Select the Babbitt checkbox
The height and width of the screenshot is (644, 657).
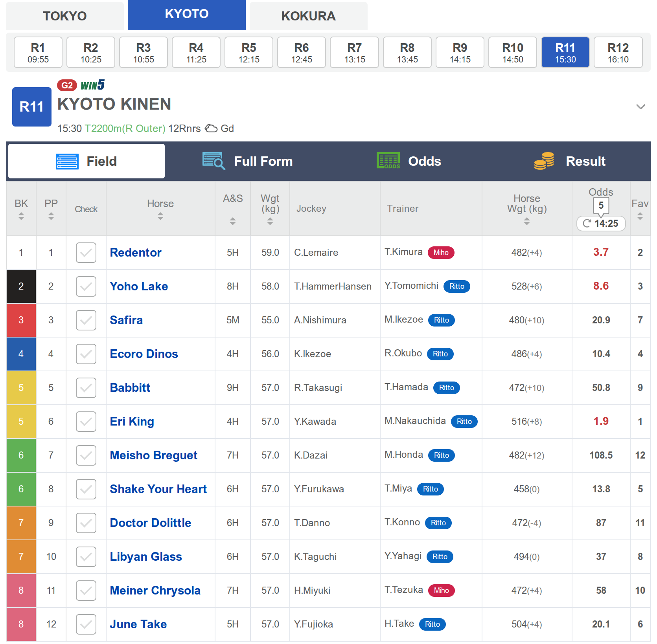86,388
